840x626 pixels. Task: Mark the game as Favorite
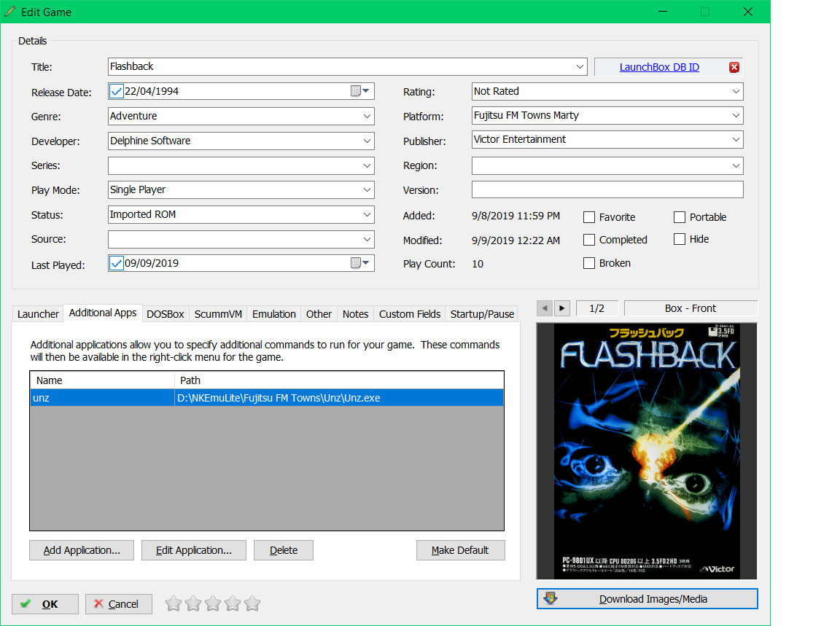tap(588, 217)
